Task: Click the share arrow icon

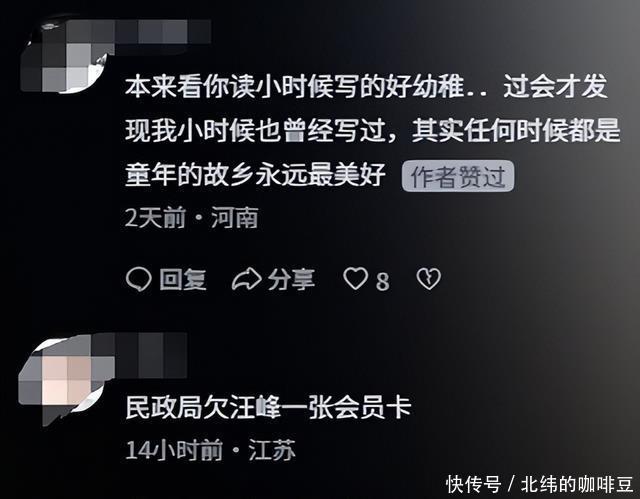Action: pos(247,279)
